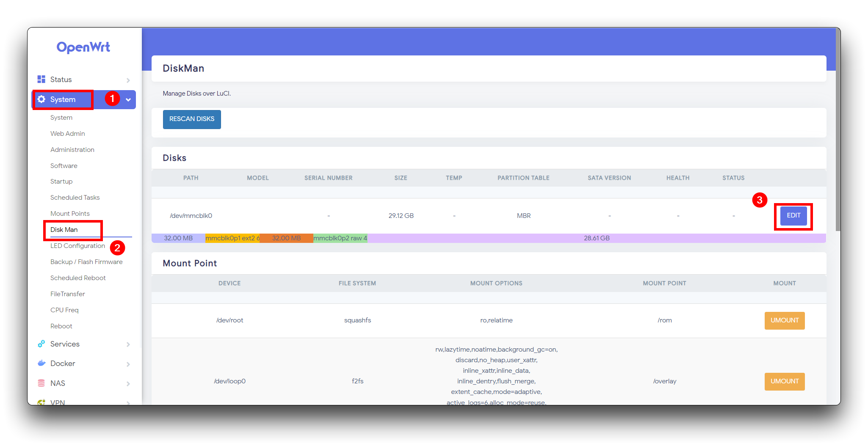
Task: Click the System gear icon
Action: 41,99
